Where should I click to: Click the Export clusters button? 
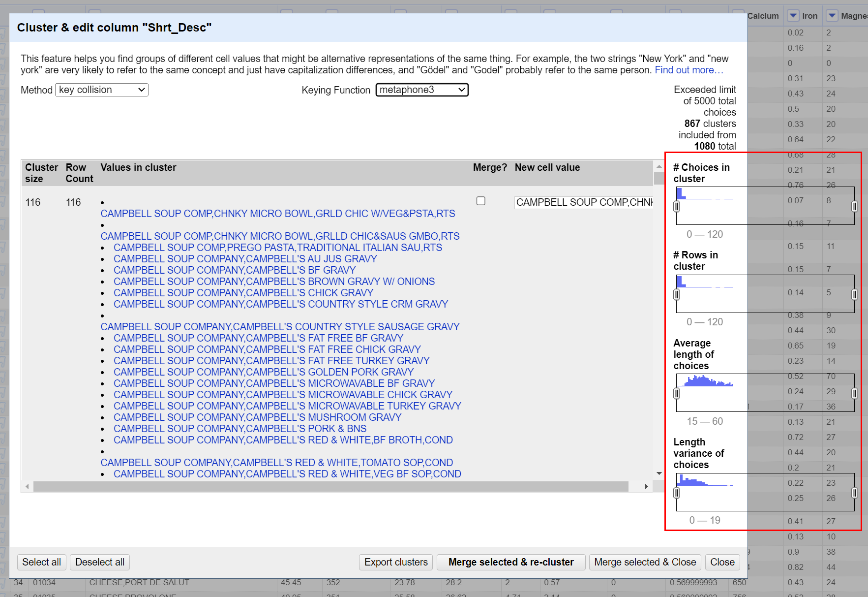396,562
